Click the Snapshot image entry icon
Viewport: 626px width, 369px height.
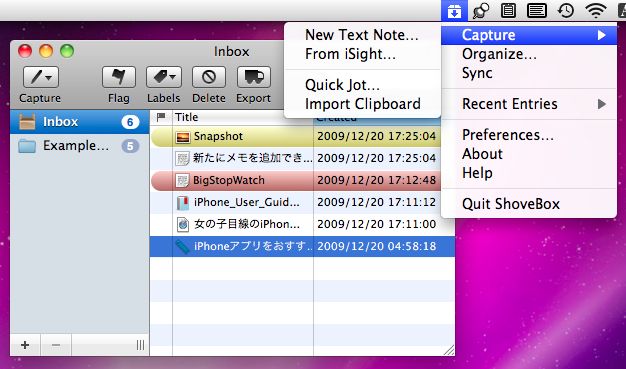[183, 137]
